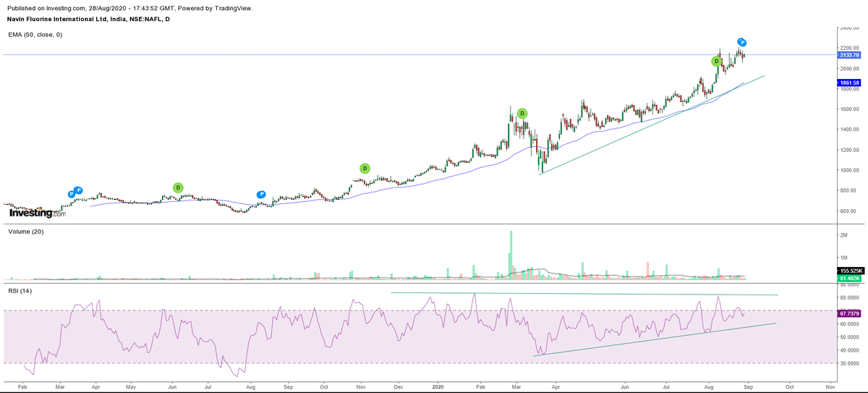Viewport: 868px width, 393px height.
Task: Click the 1861.58 EMA value tag
Action: point(849,83)
